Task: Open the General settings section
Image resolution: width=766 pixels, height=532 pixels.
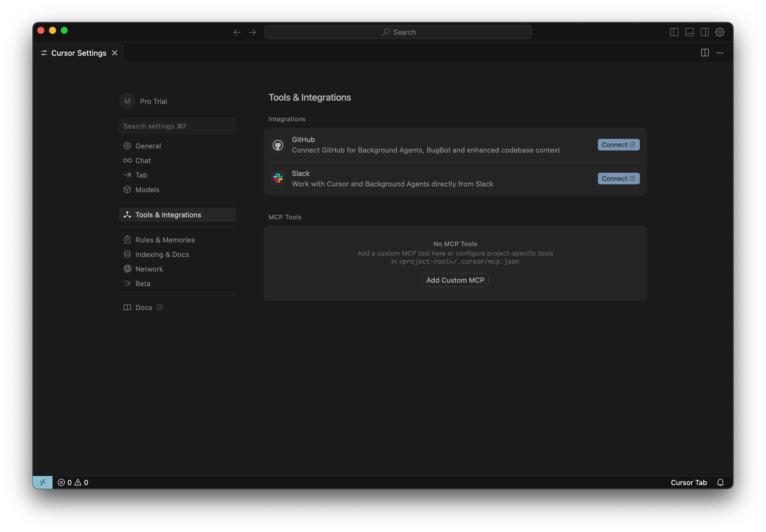Action: tap(177, 146)
